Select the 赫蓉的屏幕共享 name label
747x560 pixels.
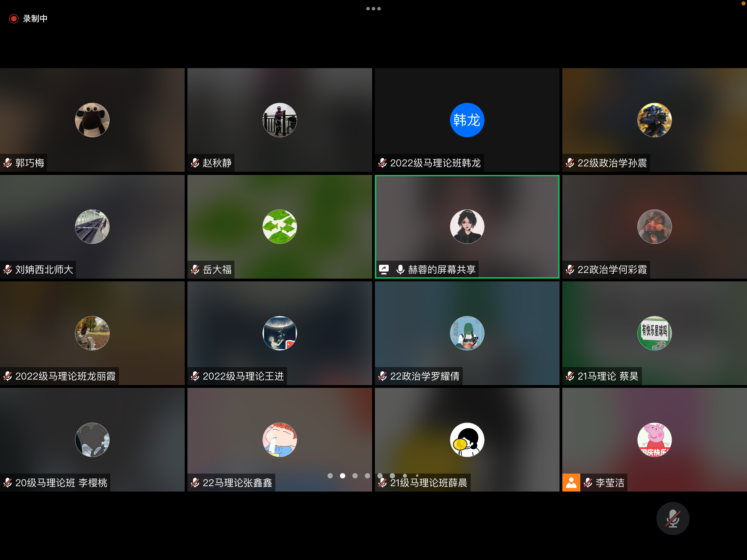coord(442,270)
